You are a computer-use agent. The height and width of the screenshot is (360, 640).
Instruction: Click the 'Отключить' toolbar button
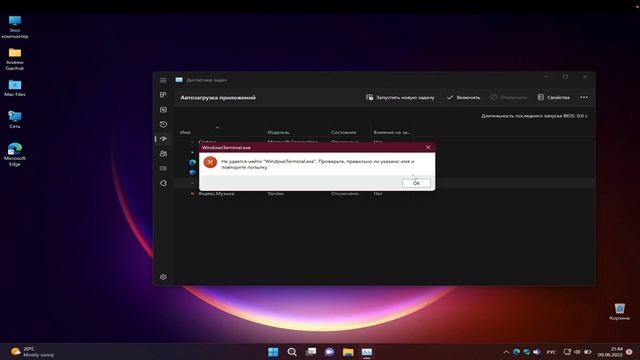tap(509, 98)
